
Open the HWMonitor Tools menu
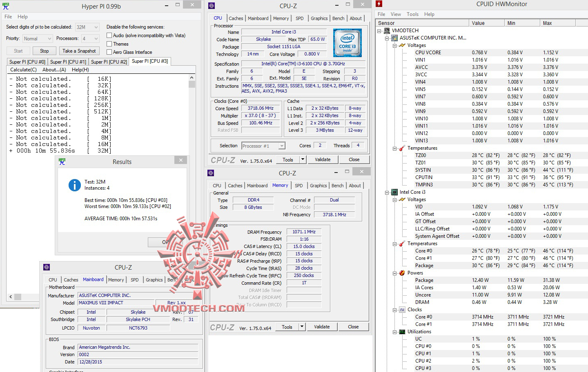[412, 14]
